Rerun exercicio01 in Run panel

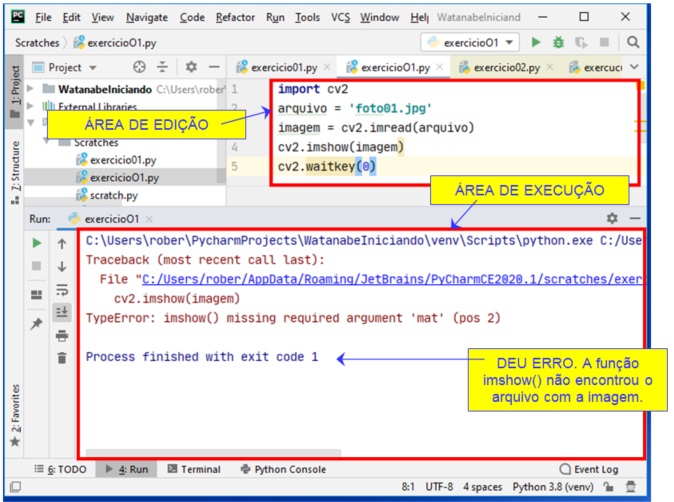click(x=37, y=243)
